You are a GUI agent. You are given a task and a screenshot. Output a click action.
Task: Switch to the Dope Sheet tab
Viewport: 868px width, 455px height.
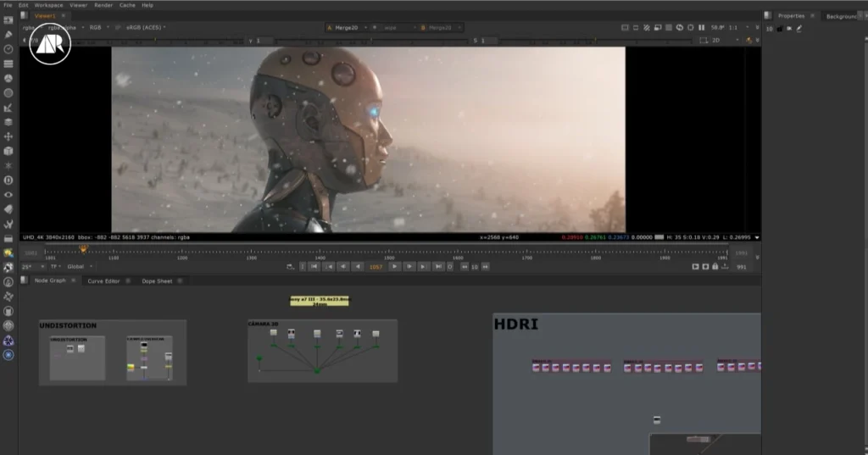[157, 280]
